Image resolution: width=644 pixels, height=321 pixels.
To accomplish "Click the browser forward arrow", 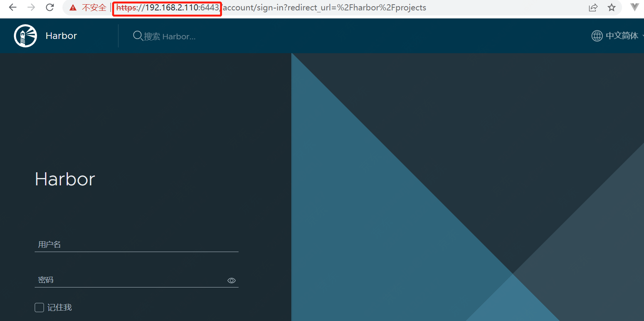I will [31, 7].
